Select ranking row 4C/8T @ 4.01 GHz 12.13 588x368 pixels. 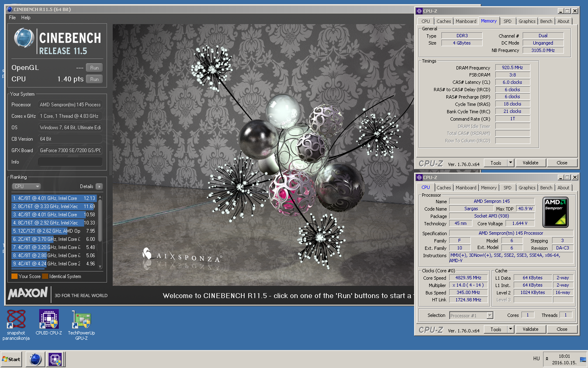coord(54,198)
